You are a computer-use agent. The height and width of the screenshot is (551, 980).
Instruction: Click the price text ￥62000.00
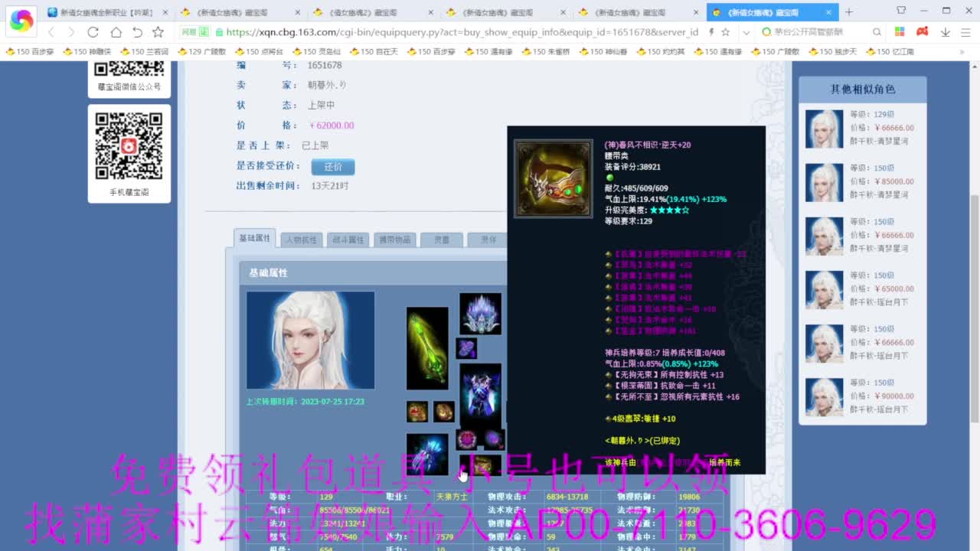331,126
